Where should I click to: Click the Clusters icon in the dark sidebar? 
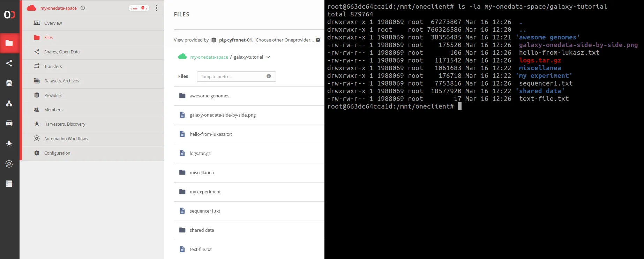[x=9, y=184]
